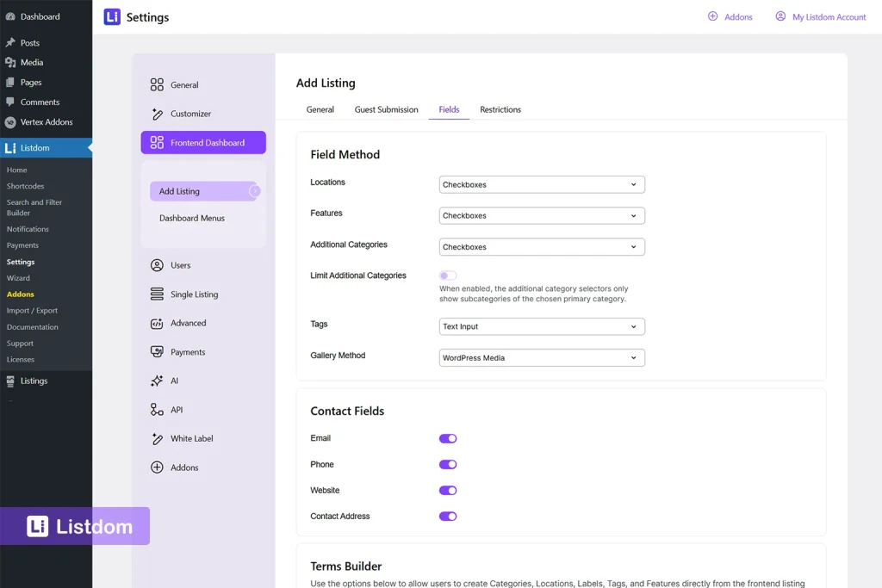Turn off the Email contact field toggle
882x588 pixels.
[x=448, y=438]
